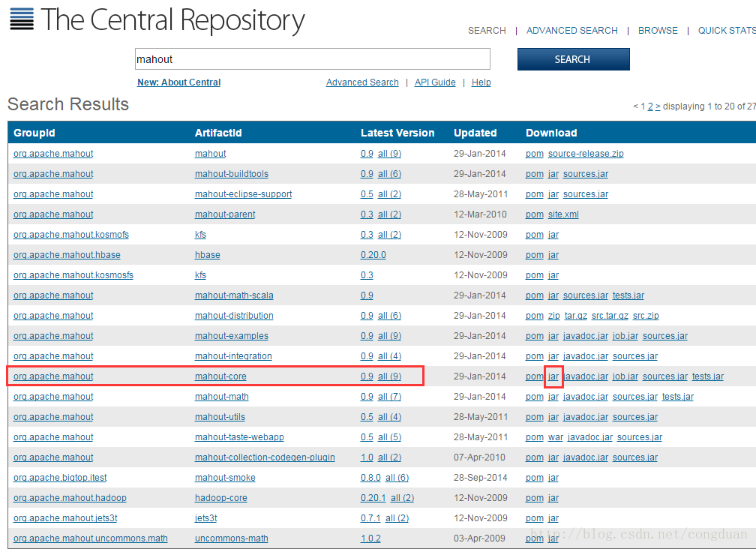Click The Central Repository logo icon
756x549 pixels.
pos(22,19)
